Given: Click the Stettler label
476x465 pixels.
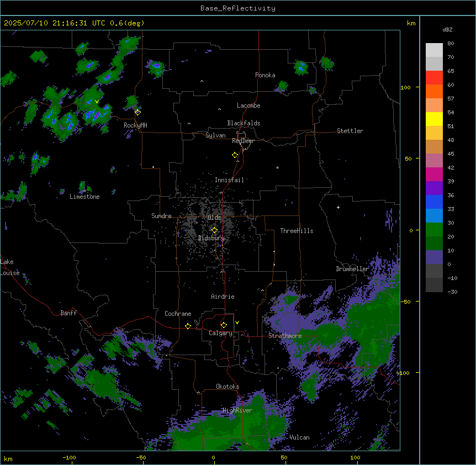Looking at the screenshot, I should pos(350,131).
